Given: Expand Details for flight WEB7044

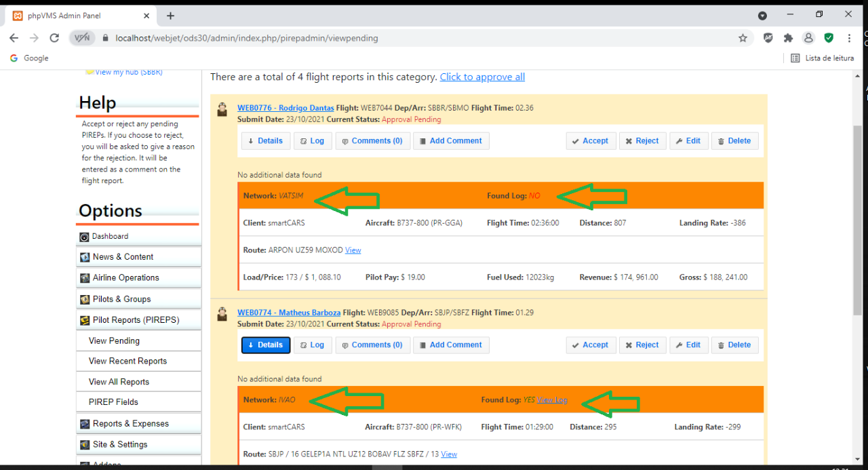Looking at the screenshot, I should pyautogui.click(x=265, y=141).
